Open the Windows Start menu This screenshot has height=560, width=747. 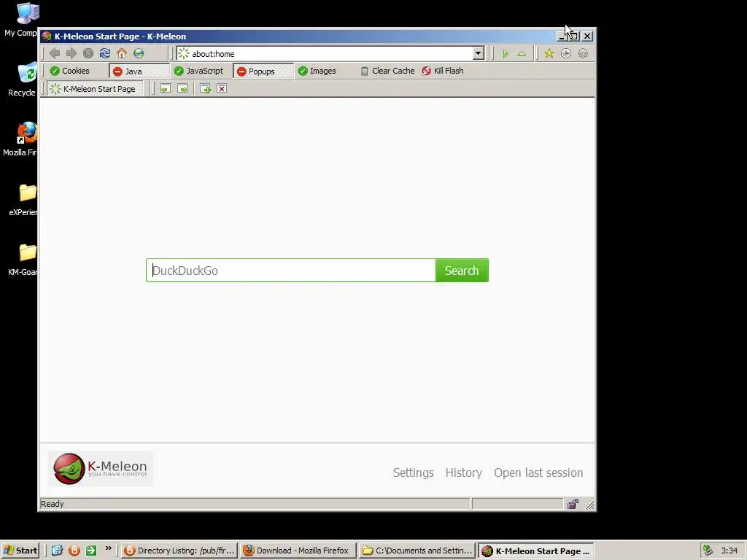point(20,551)
